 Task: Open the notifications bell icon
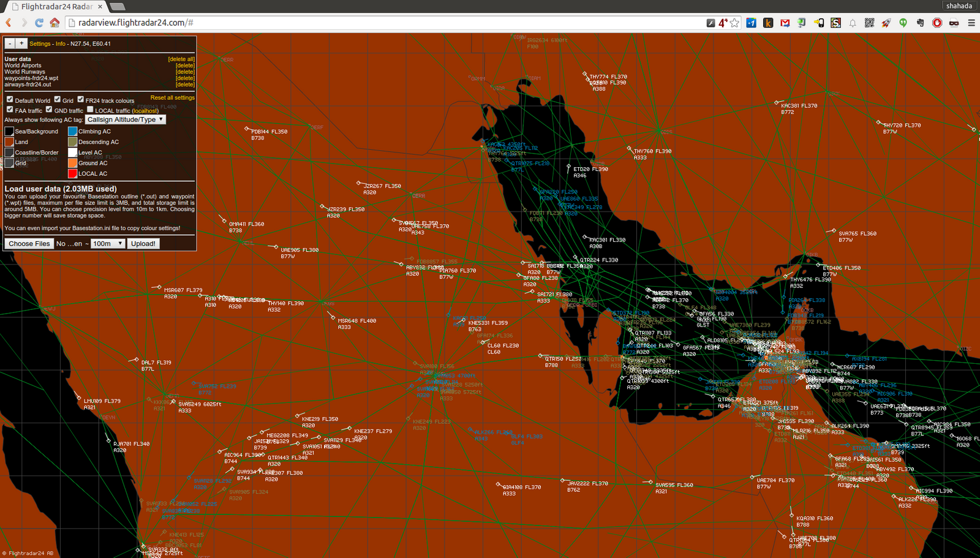853,23
